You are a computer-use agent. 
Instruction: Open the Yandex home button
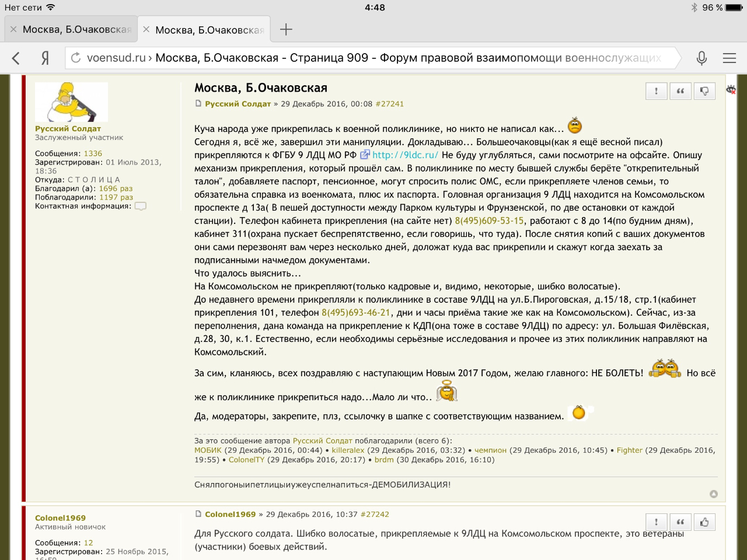45,58
